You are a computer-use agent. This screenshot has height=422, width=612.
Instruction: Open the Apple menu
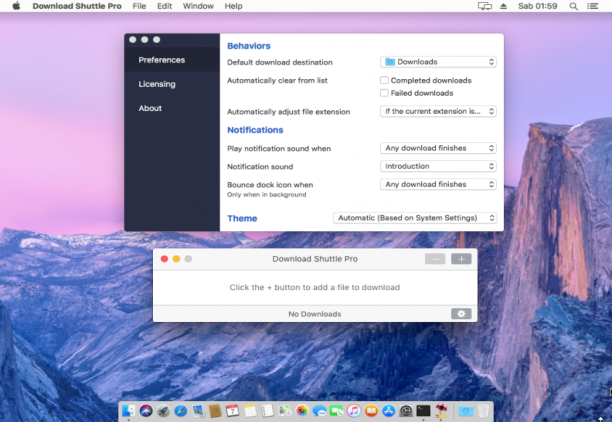16,6
